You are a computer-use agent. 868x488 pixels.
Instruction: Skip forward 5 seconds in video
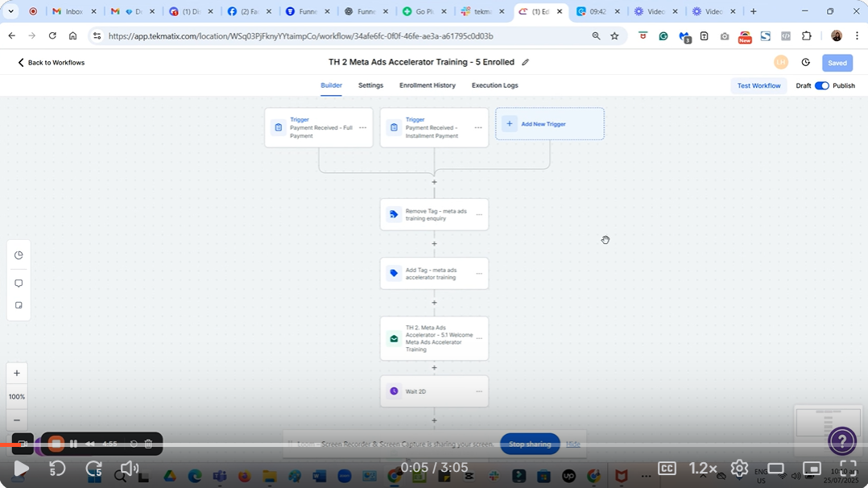coord(93,469)
